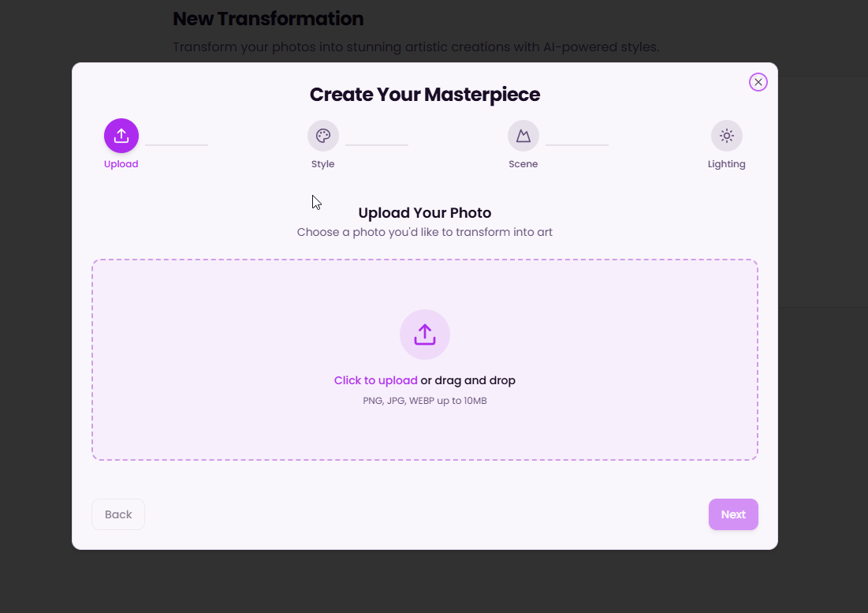868x613 pixels.
Task: Close the Create Your Masterpiece dialog
Action: coord(758,82)
